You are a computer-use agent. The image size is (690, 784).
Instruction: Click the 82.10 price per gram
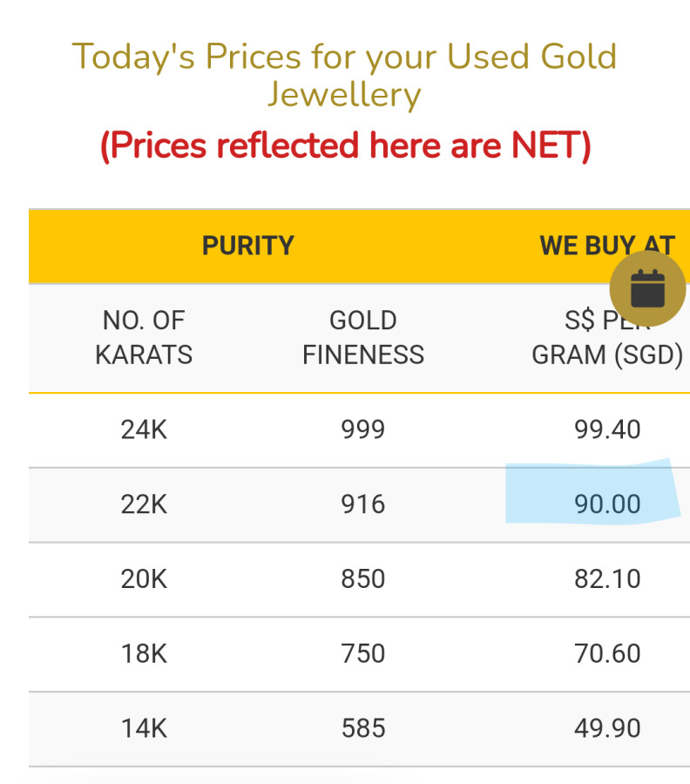(x=607, y=579)
